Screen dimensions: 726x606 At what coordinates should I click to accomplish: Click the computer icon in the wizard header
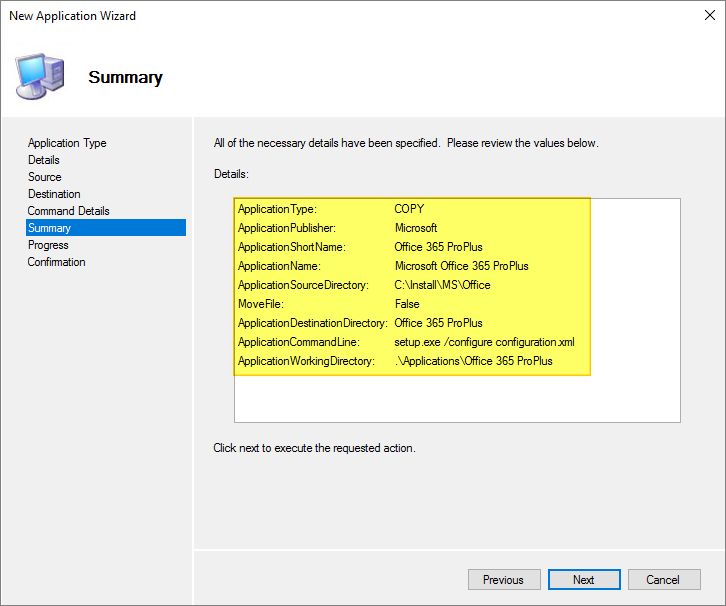[40, 75]
